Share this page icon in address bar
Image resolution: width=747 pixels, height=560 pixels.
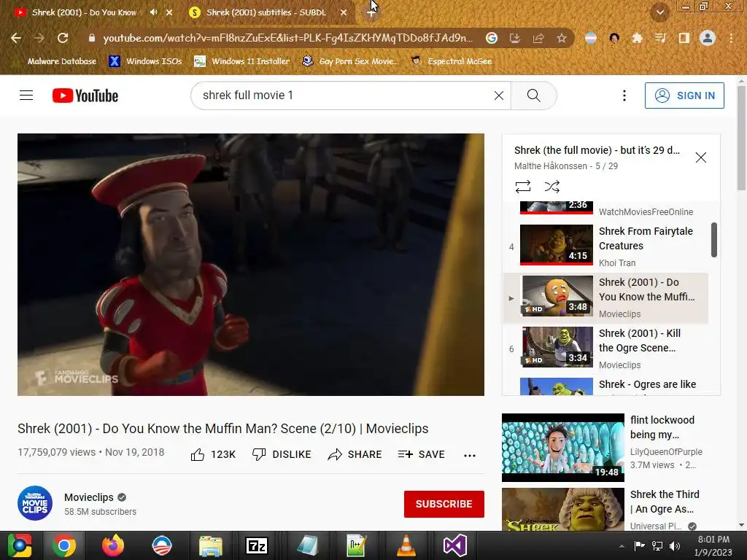pyautogui.click(x=538, y=38)
